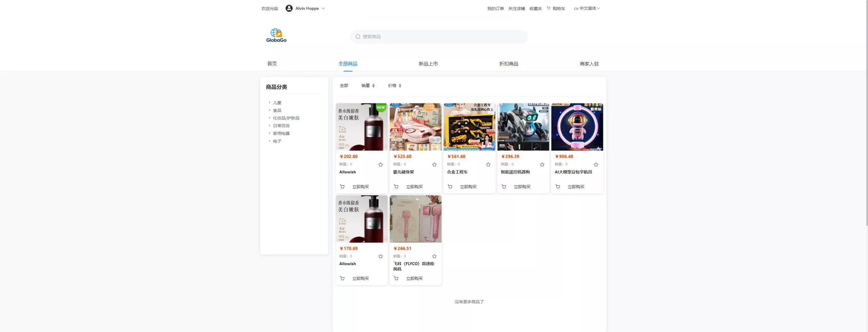
Task: Open the 购物车 shopping cart
Action: 558,9
